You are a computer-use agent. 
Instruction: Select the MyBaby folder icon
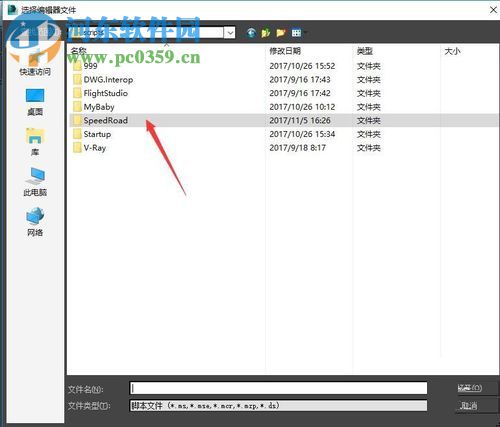77,107
